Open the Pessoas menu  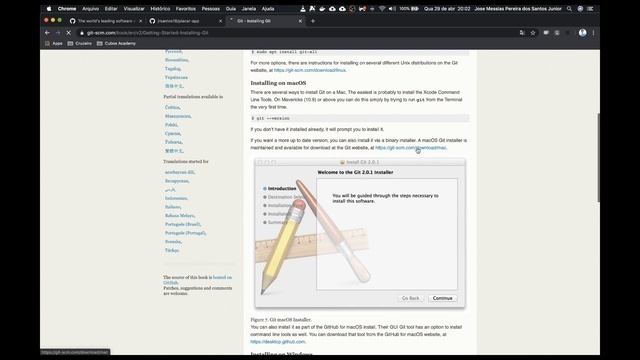(211, 9)
